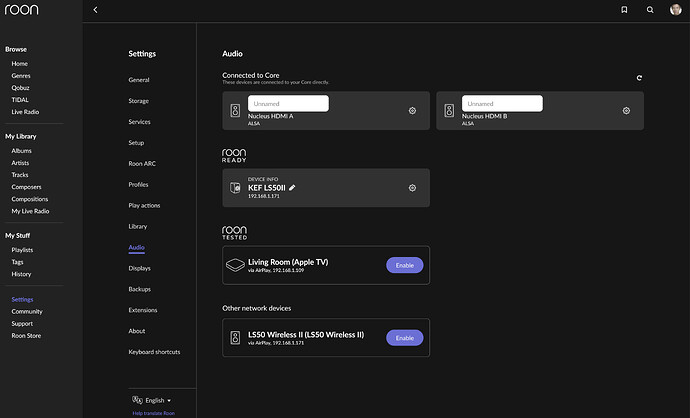Open Tags under My Stuff
Viewport: 690px width, 418px height.
(17, 262)
